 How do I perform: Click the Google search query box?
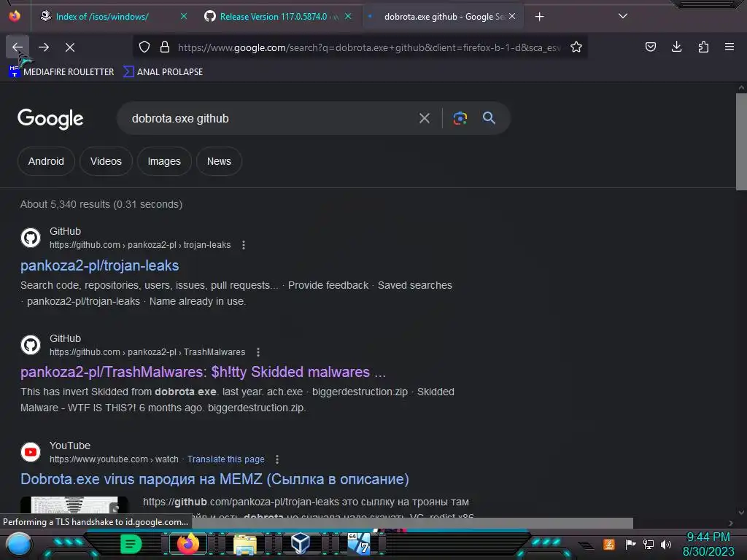click(269, 118)
